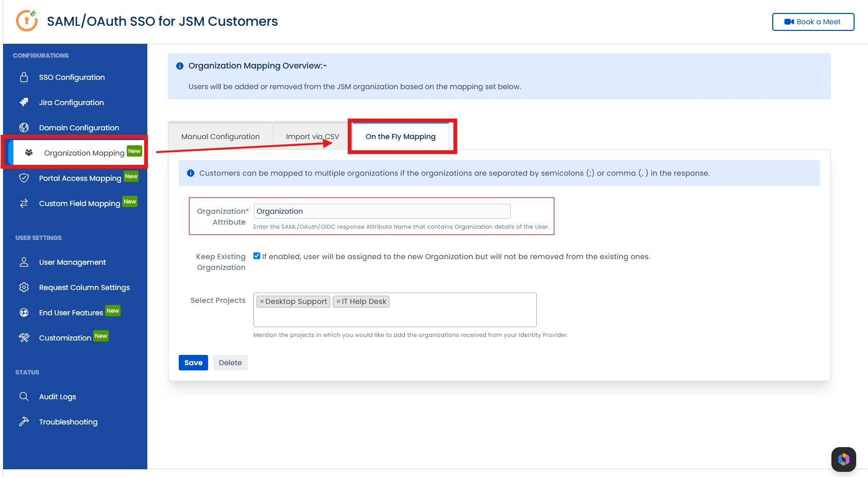Click the Select Projects label

(x=218, y=300)
